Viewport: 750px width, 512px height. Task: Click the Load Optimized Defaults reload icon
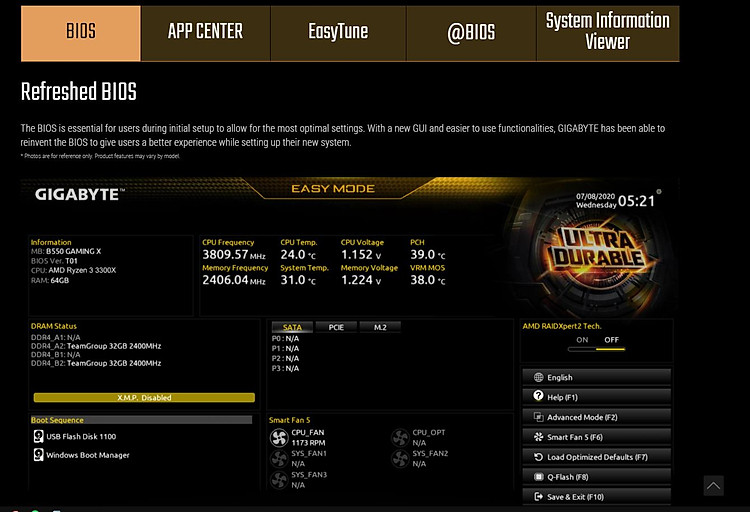coord(539,457)
